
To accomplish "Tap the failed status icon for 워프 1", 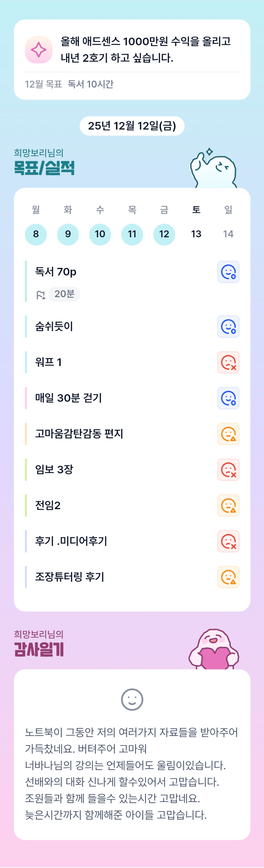I will point(228,362).
